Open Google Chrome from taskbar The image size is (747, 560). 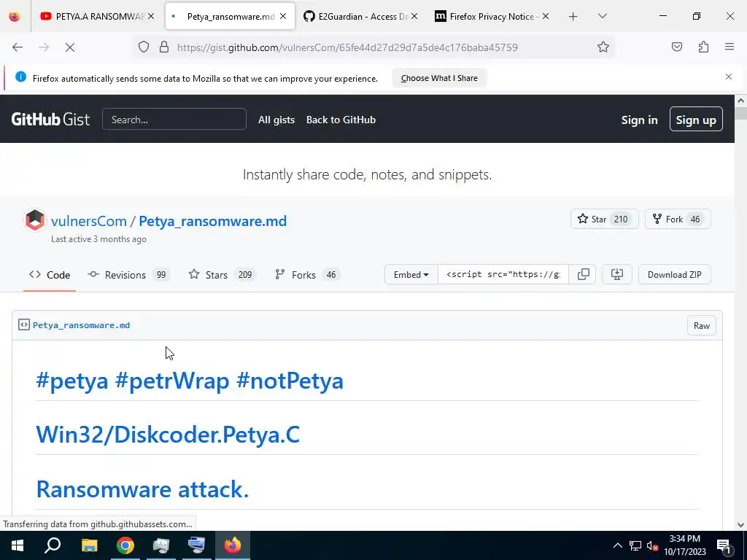125,545
